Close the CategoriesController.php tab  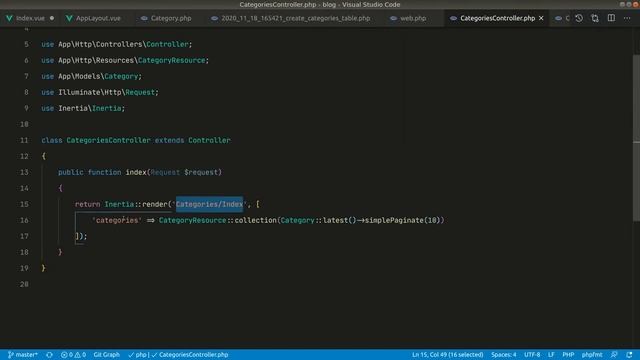click(541, 18)
